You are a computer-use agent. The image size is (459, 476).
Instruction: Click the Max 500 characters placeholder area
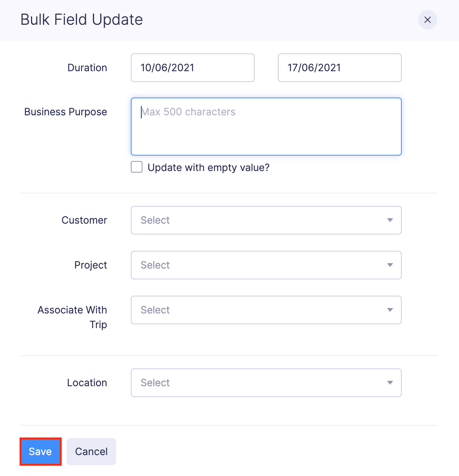[x=188, y=112]
